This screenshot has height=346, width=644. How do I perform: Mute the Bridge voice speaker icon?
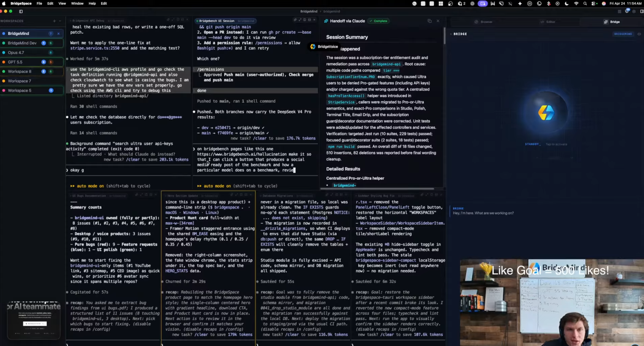coord(639,34)
